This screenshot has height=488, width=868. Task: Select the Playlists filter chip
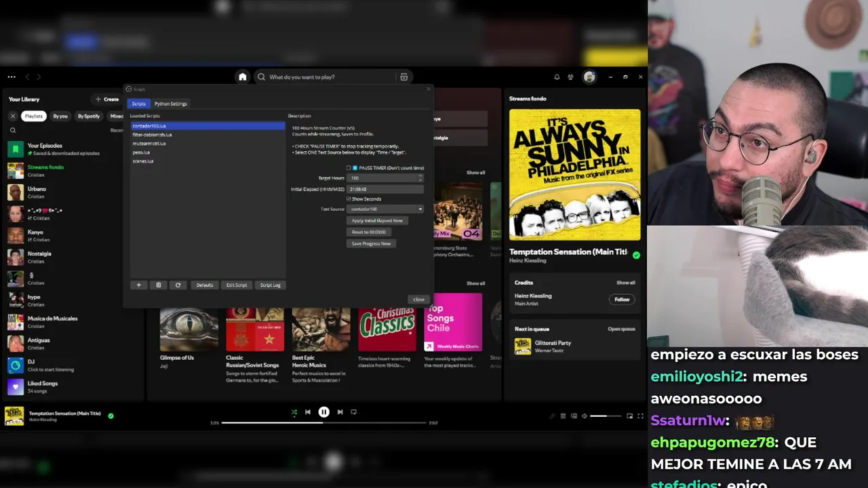[33, 116]
